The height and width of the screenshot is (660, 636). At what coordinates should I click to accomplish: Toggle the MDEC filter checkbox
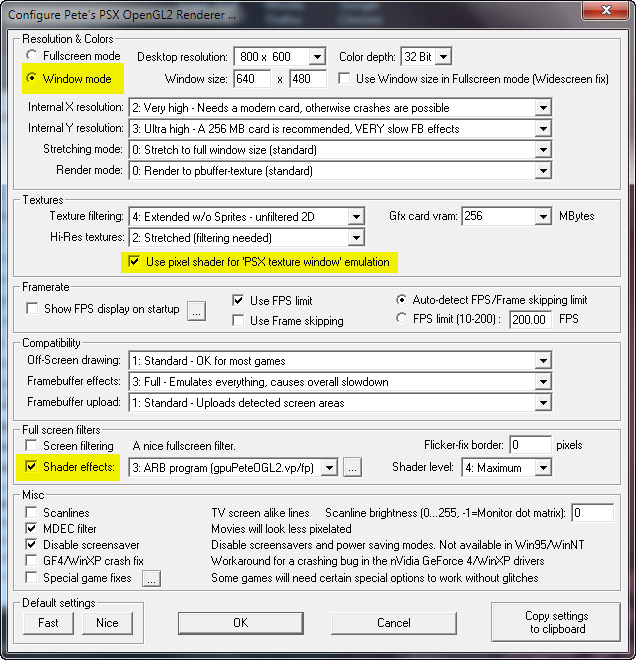[x=31, y=528]
